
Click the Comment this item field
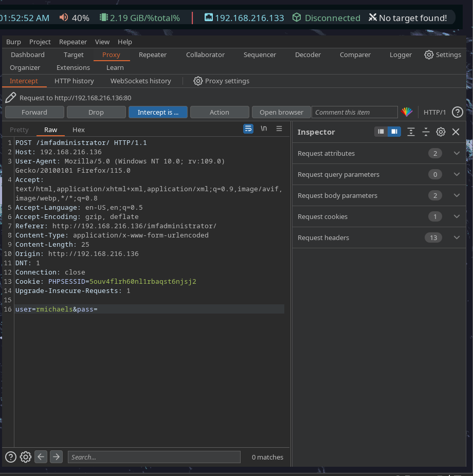(355, 112)
